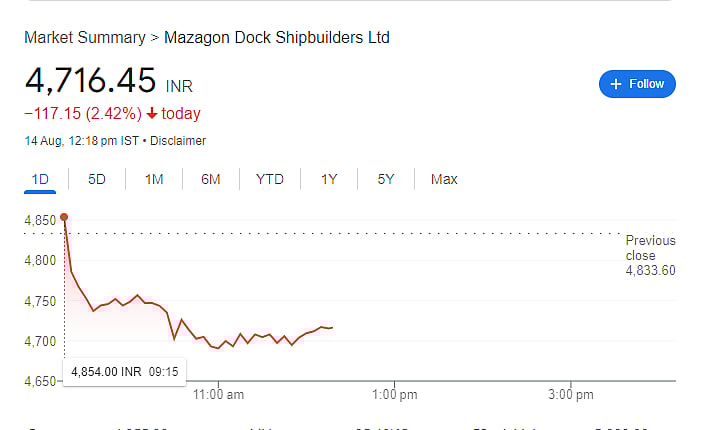Select the Max time range
Image resolution: width=722 pixels, height=430 pixels.
444,179
